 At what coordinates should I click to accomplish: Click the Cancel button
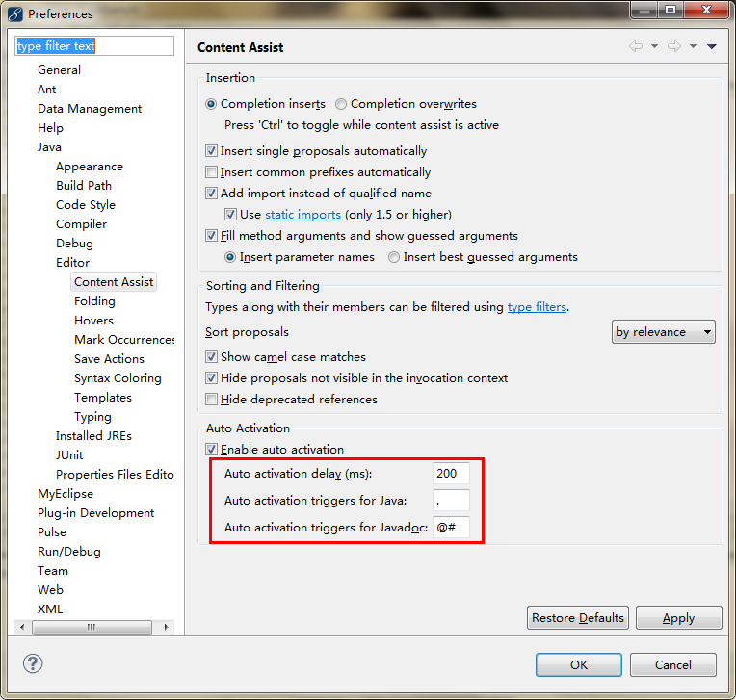(673, 664)
